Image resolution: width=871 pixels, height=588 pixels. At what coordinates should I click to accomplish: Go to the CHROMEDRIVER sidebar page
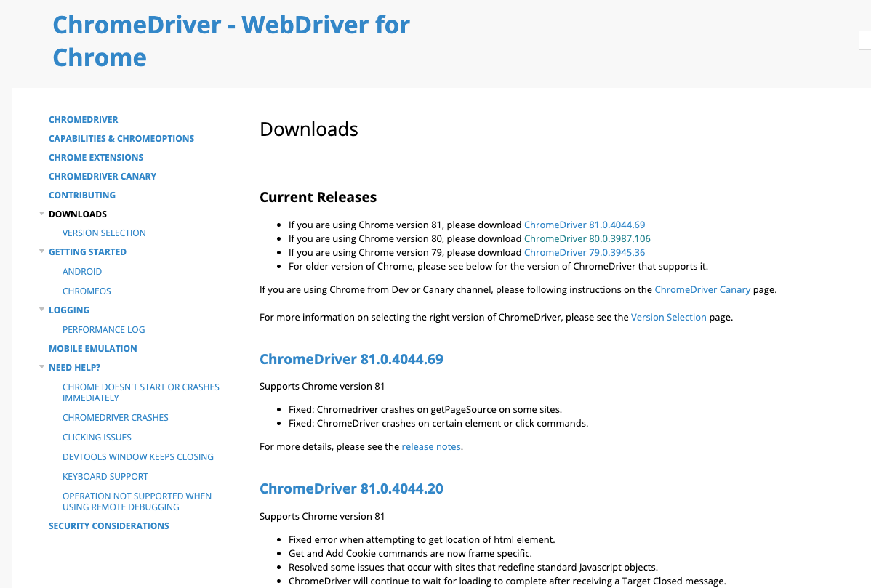[84, 119]
